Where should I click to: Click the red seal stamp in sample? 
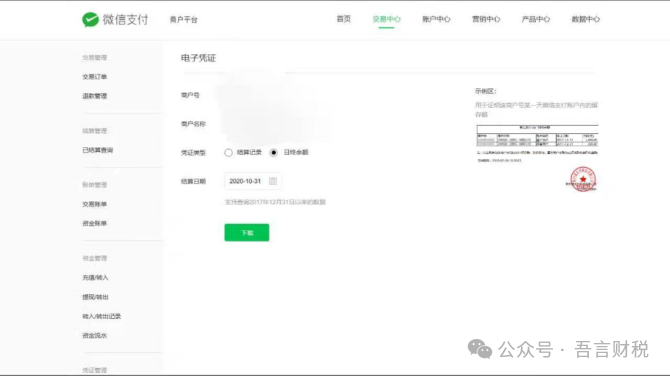pyautogui.click(x=583, y=179)
